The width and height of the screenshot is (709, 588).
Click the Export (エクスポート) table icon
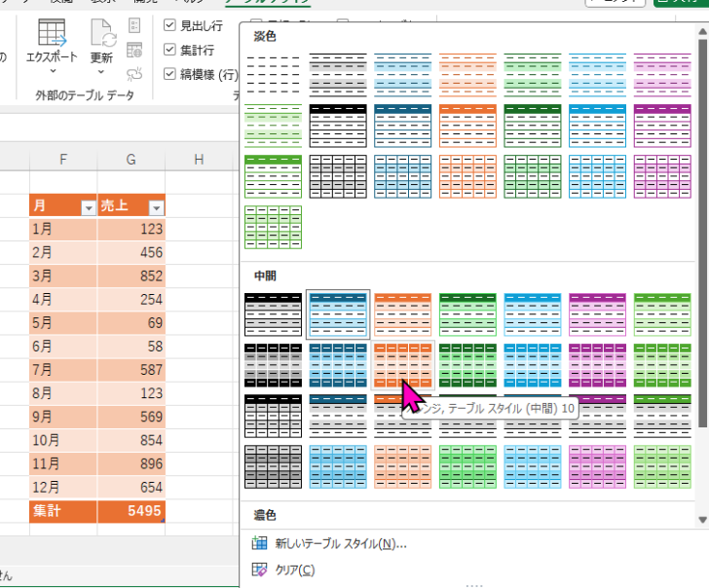click(52, 32)
